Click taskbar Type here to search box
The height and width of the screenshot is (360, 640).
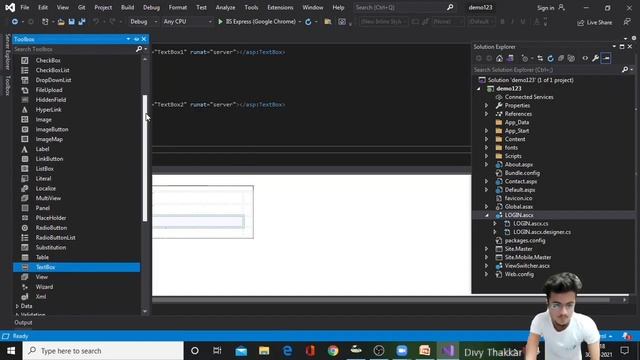(103, 351)
